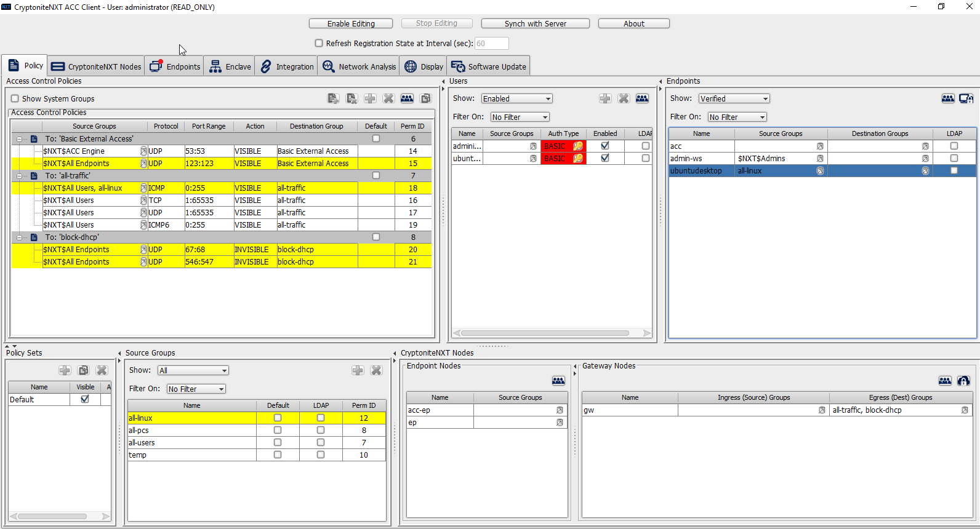Click the add icon in Access Control Policies toolbar
980x529 pixels.
click(370, 98)
